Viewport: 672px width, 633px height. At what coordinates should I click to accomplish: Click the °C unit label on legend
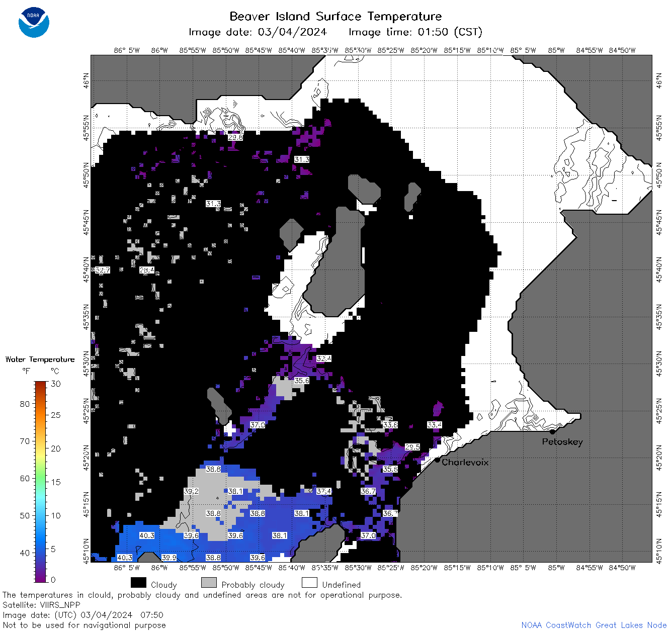click(x=55, y=371)
